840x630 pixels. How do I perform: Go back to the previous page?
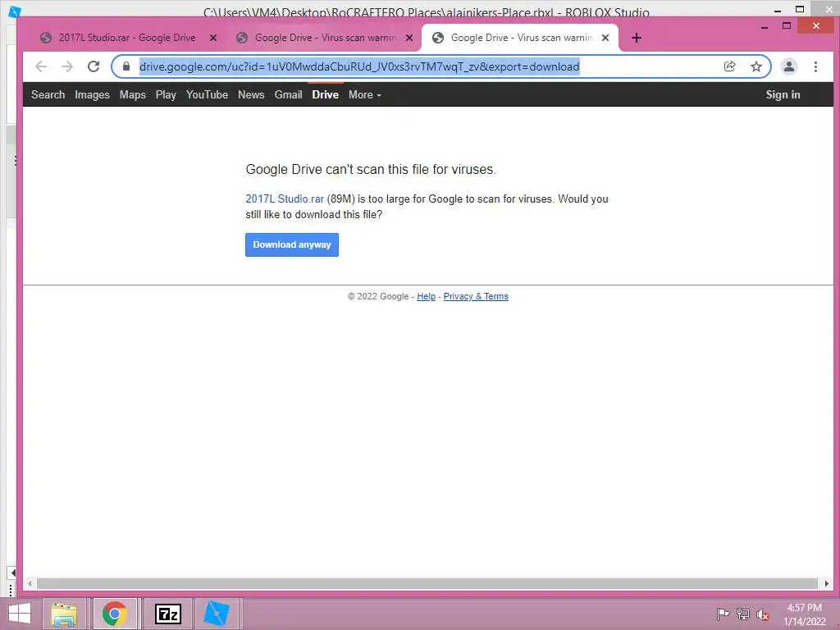[x=41, y=66]
